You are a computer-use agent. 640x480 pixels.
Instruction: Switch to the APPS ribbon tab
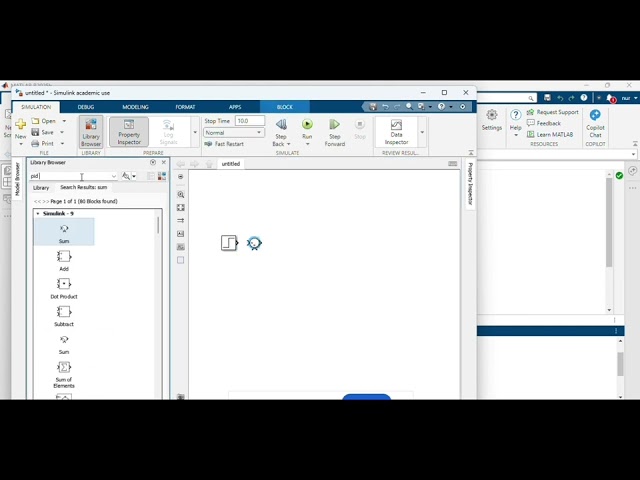(x=235, y=107)
